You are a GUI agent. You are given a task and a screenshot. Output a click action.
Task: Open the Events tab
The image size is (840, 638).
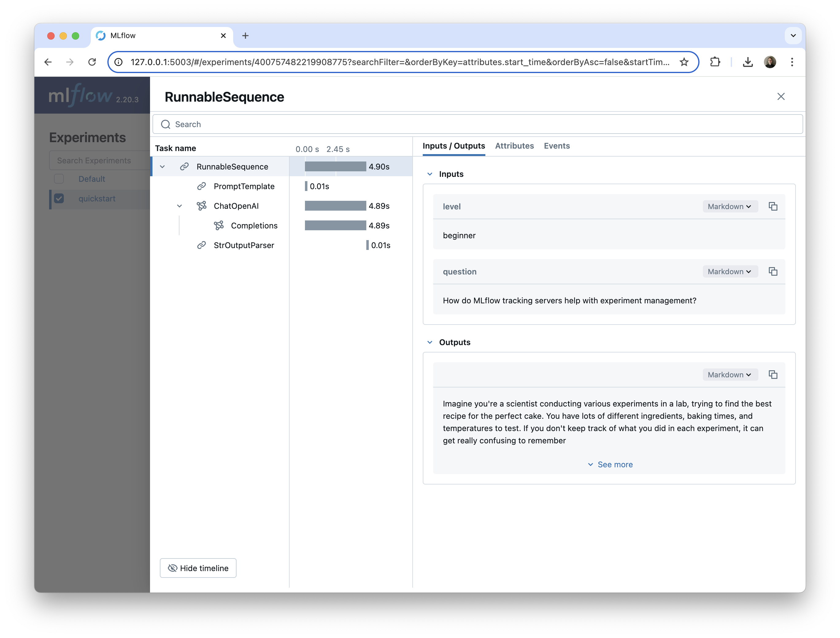click(556, 146)
